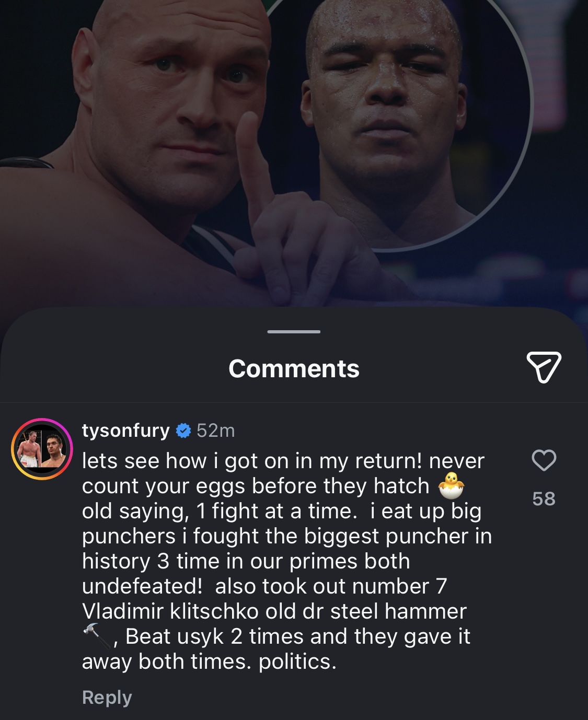This screenshot has height=720, width=588.
Task: Tap the share paper-plane icon beside Comments
Action: point(544,367)
